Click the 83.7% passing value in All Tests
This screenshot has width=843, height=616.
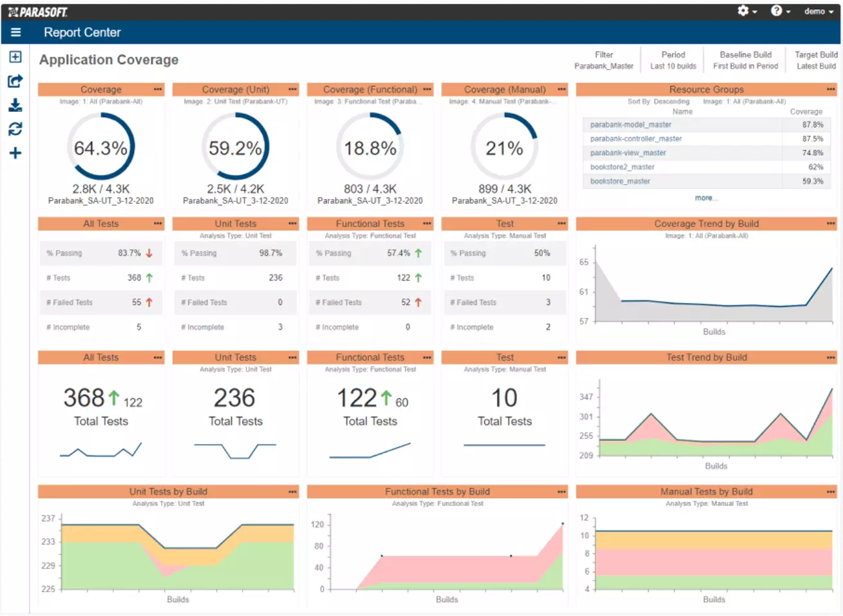[129, 253]
